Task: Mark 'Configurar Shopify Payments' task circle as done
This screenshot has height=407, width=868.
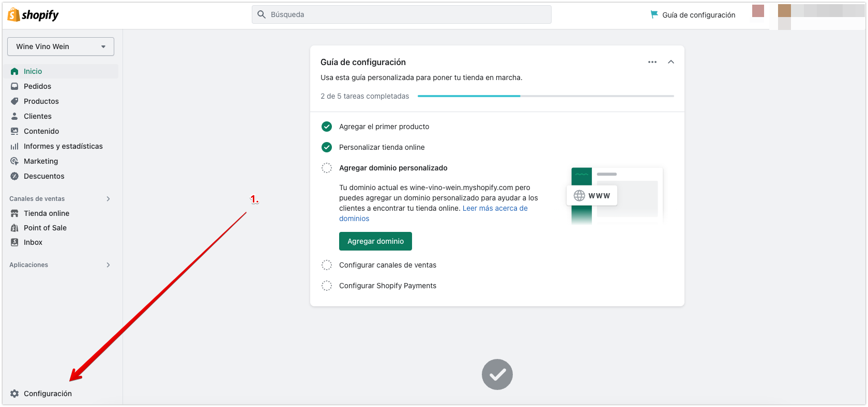Action: click(327, 286)
